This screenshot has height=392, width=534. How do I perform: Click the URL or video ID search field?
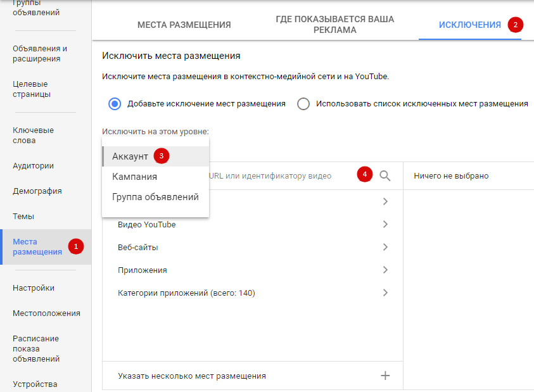pos(279,176)
